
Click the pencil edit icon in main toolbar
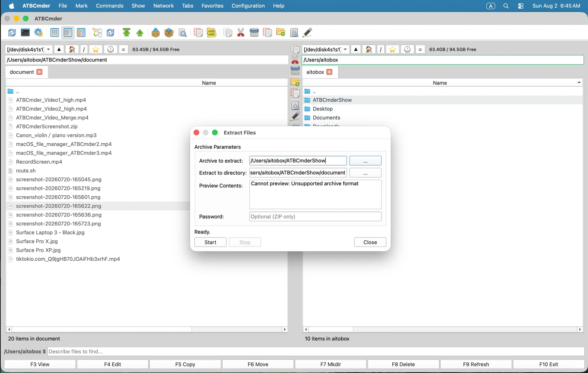click(x=307, y=33)
